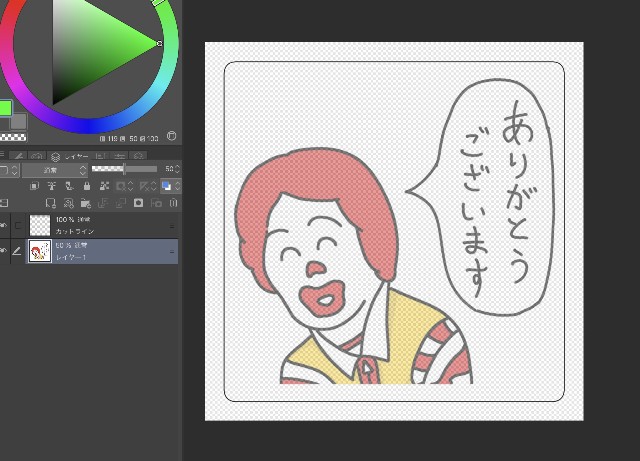Click the opacity stepper arrows beside 50

pyautogui.click(x=178, y=169)
